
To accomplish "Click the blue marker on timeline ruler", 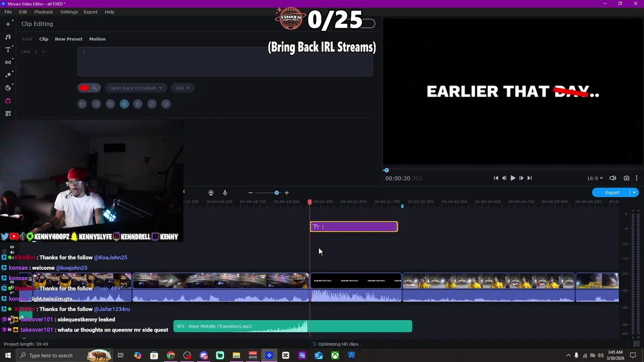I will (402, 206).
